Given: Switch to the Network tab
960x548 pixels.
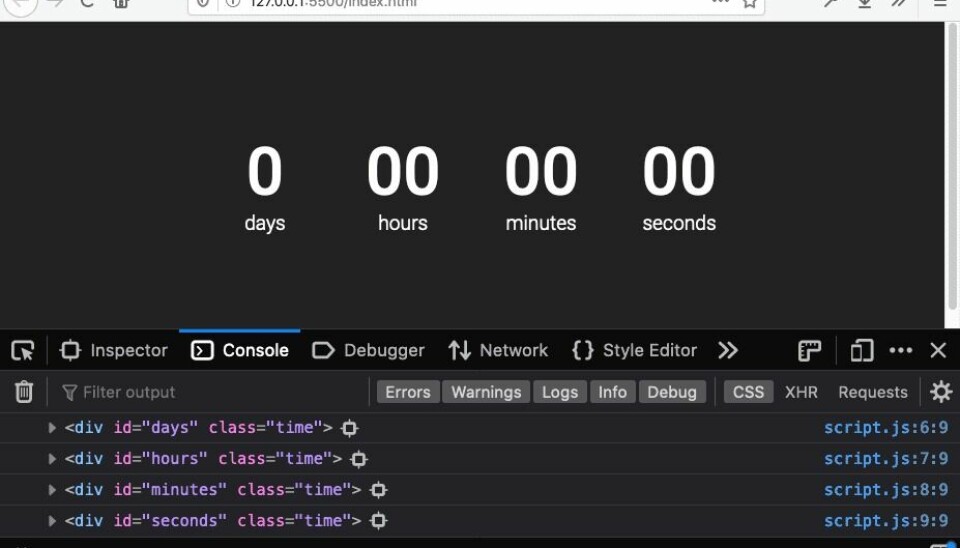Looking at the screenshot, I should 498,350.
